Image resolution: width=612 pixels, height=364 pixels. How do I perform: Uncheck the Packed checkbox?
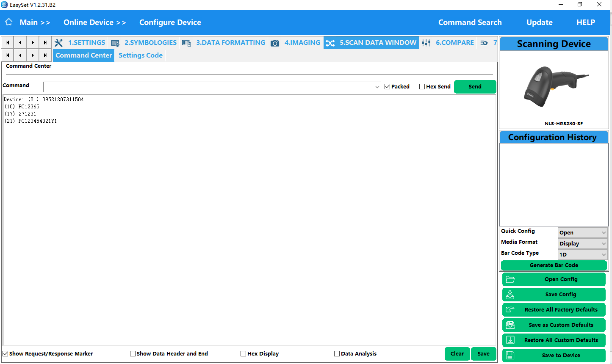click(387, 87)
